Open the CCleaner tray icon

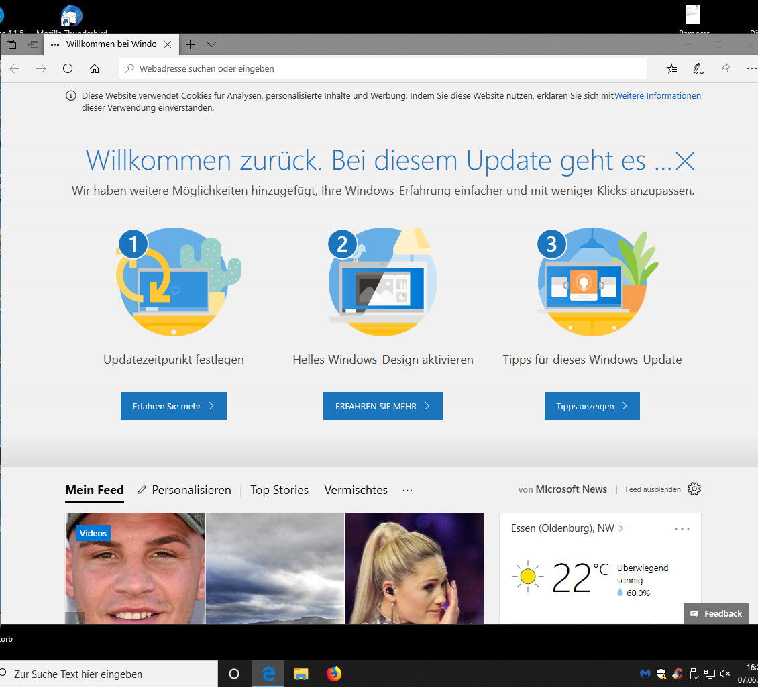click(x=678, y=673)
